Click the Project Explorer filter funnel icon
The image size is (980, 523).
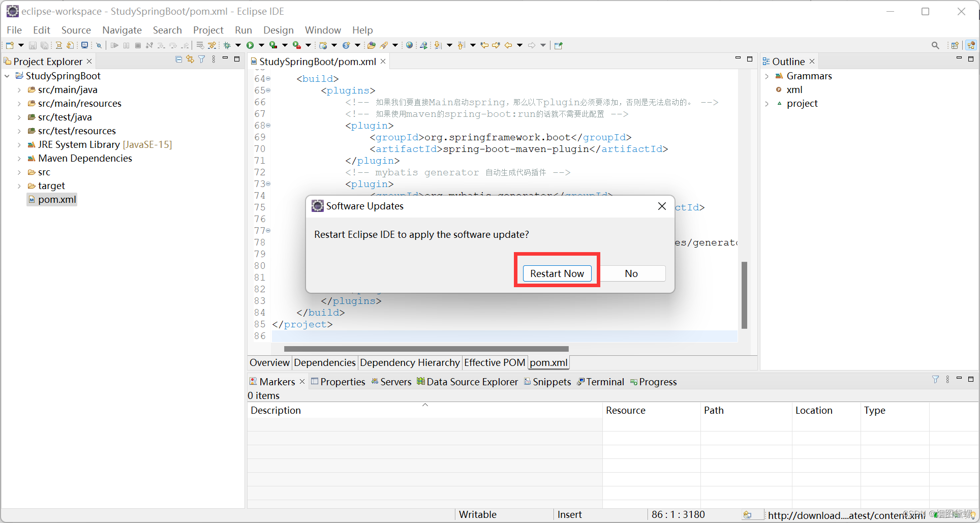(202, 59)
